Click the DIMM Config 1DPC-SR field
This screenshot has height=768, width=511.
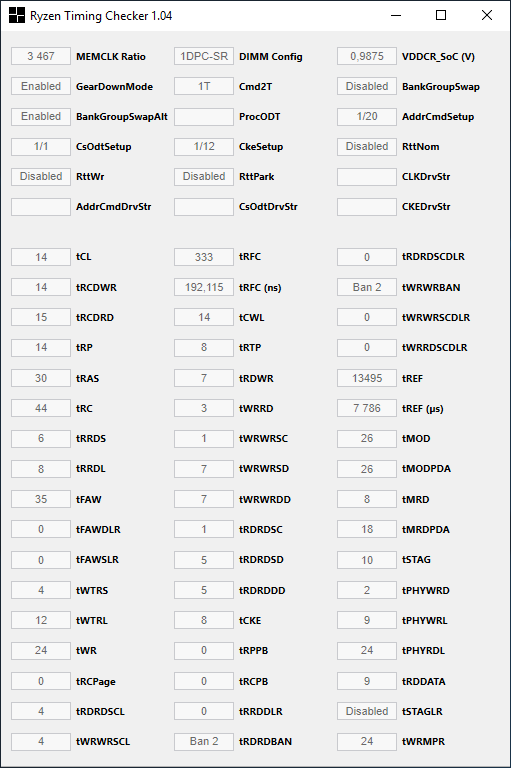pos(204,56)
